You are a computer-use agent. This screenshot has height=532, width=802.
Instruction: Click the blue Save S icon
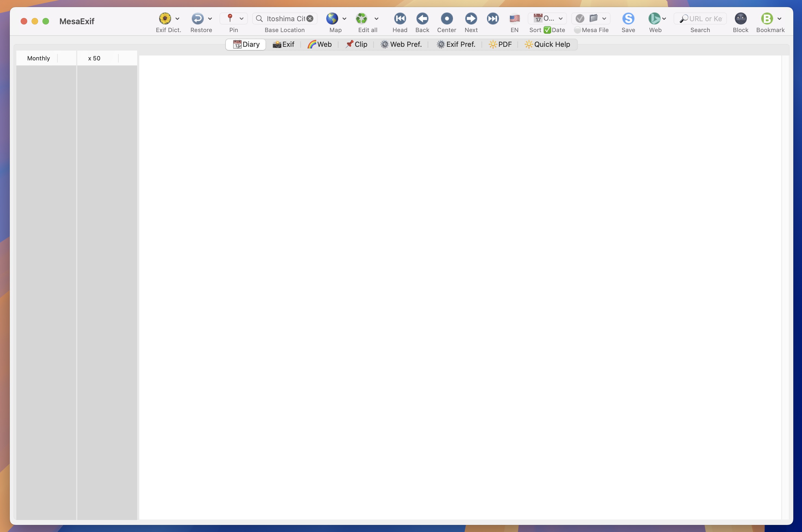pos(628,18)
